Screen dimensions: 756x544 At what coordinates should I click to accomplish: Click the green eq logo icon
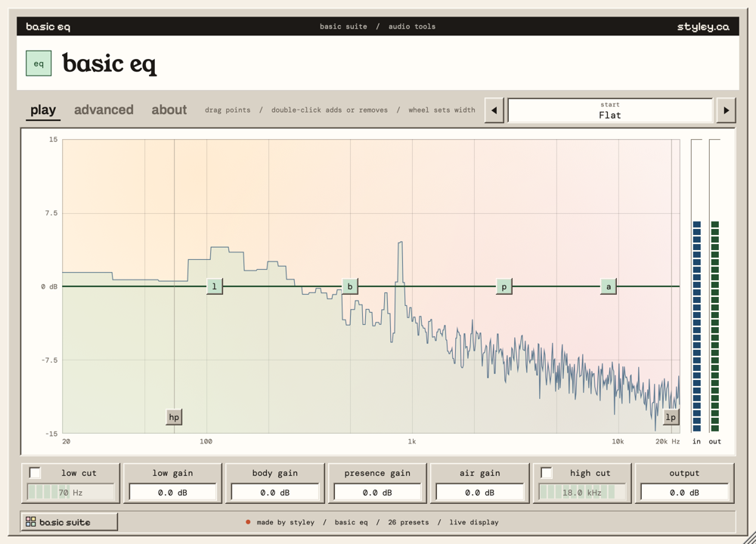[39, 63]
